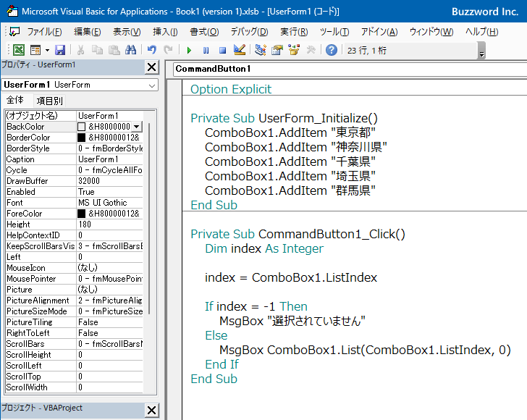Viewport: 527px width, 420px height.
Task: Open the 書式(O) menu
Action: pos(204,32)
